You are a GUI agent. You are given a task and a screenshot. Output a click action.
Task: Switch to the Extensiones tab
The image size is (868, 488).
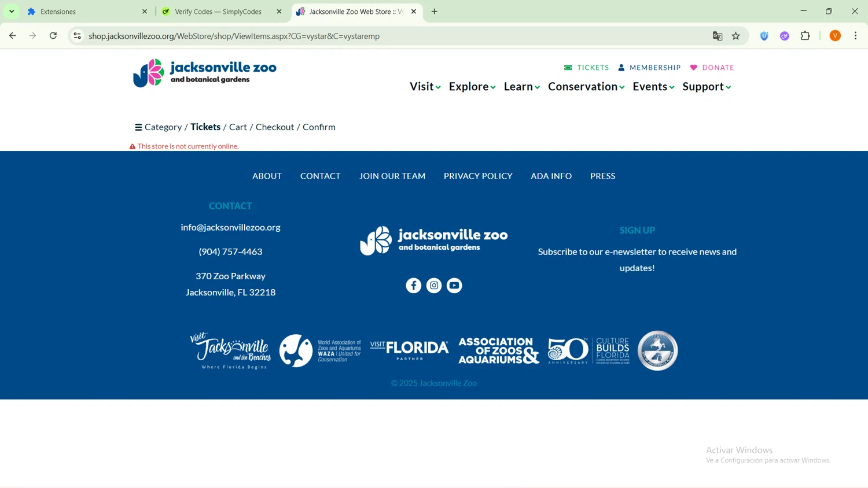pos(87,12)
